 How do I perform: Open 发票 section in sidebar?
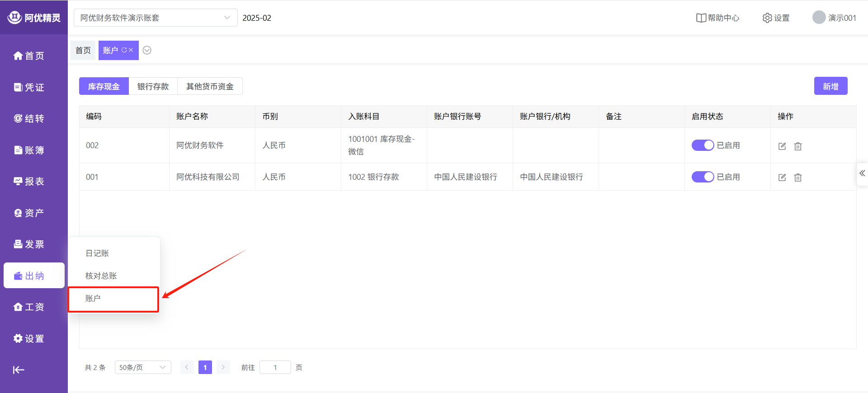click(29, 244)
